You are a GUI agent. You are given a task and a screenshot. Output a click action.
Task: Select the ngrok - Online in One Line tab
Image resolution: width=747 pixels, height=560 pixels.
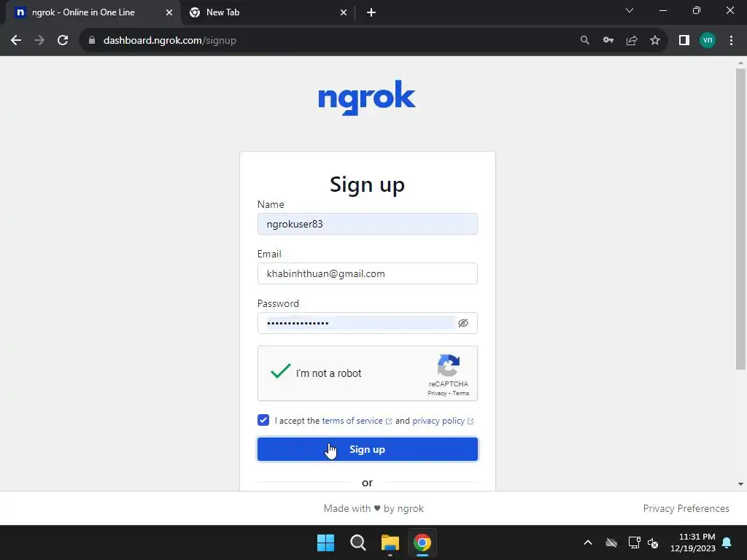(x=93, y=12)
